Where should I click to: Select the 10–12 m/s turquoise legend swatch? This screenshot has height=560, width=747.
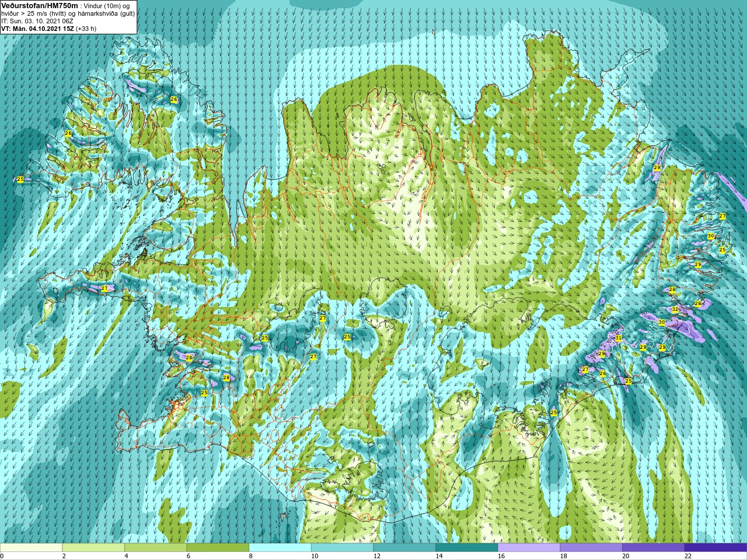[x=342, y=547]
